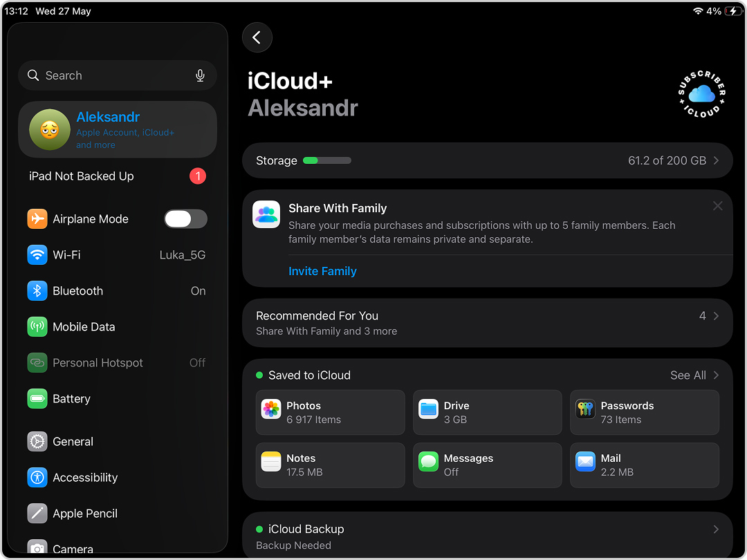The image size is (747, 560).
Task: Tap the battery charging status icon
Action: pyautogui.click(x=732, y=11)
